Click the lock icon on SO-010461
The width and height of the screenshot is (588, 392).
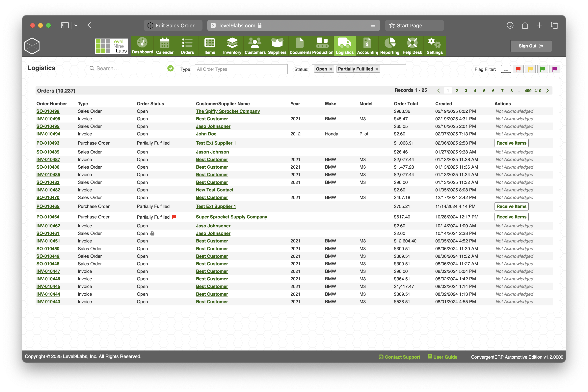coord(152,233)
